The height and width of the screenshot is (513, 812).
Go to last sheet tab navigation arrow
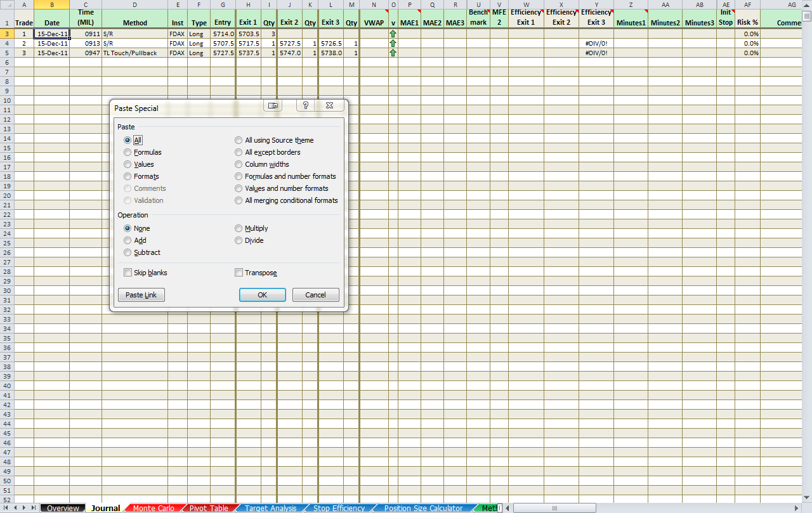[34, 508]
